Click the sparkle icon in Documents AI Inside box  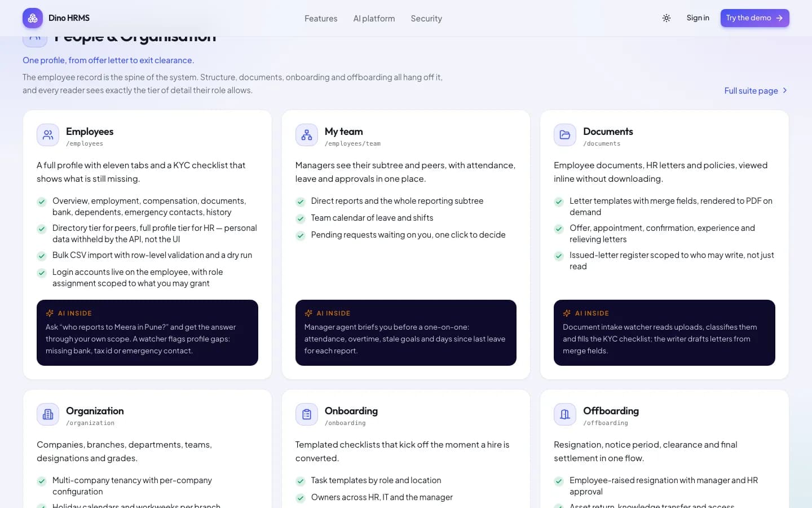point(567,313)
